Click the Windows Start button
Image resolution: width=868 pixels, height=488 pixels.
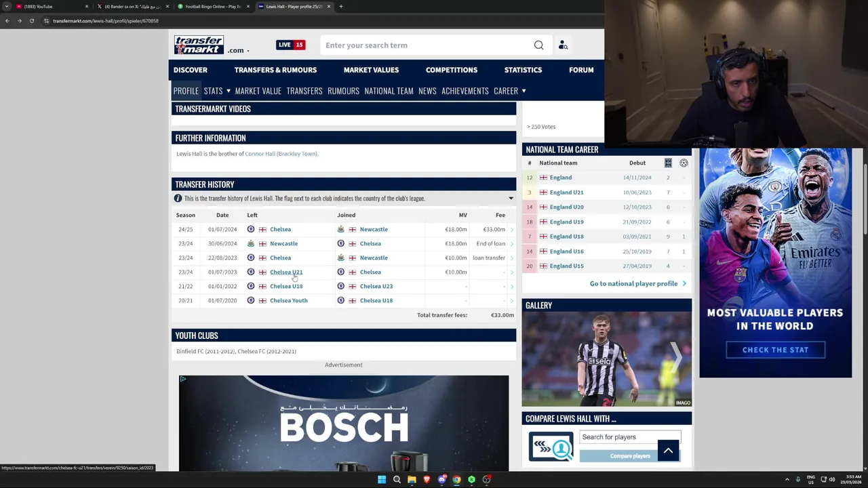pos(382,480)
